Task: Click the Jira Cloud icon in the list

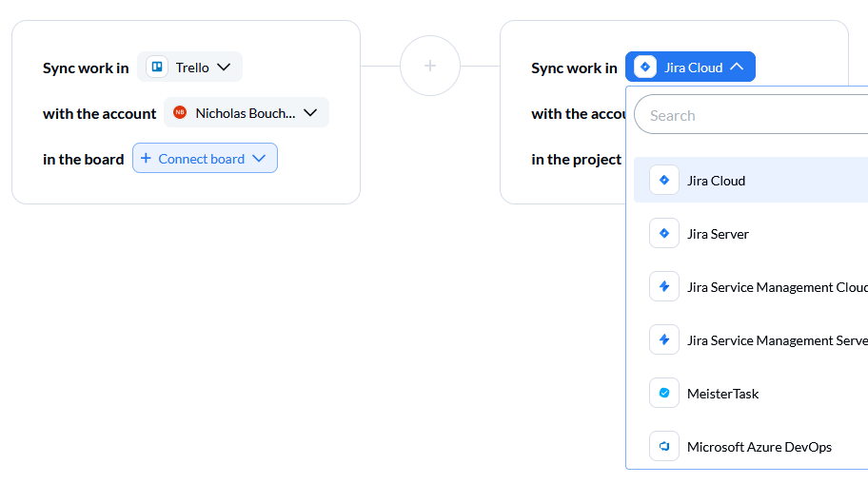Action: point(664,181)
